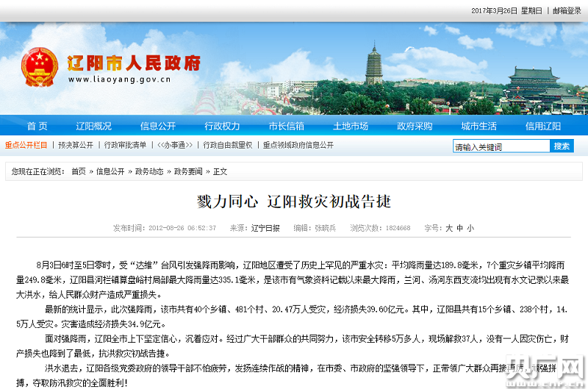
Task: Select the 土地市场 navigation item
Action: [x=350, y=126]
